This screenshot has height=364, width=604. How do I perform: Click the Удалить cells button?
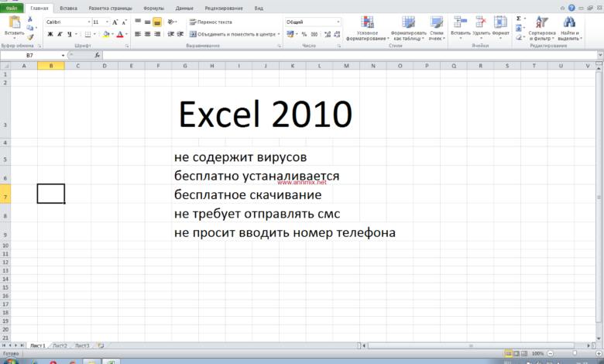[481, 27]
